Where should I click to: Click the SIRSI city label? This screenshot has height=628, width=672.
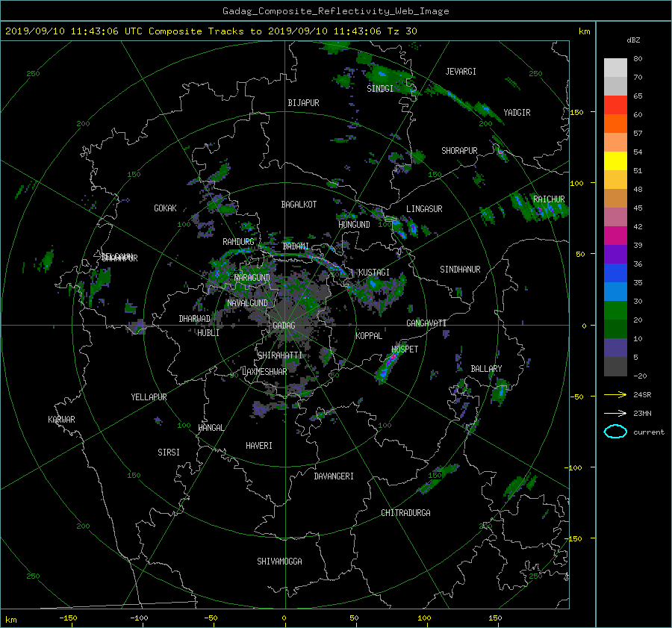click(x=169, y=453)
